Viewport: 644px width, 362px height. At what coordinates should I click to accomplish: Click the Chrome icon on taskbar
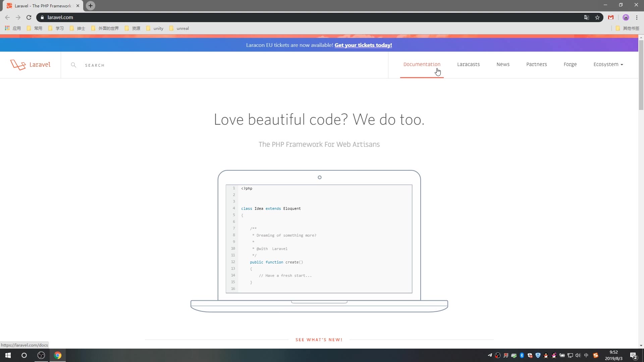pyautogui.click(x=58, y=355)
